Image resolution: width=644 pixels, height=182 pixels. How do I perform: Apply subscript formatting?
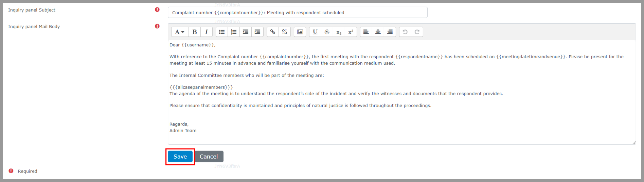[x=339, y=32]
